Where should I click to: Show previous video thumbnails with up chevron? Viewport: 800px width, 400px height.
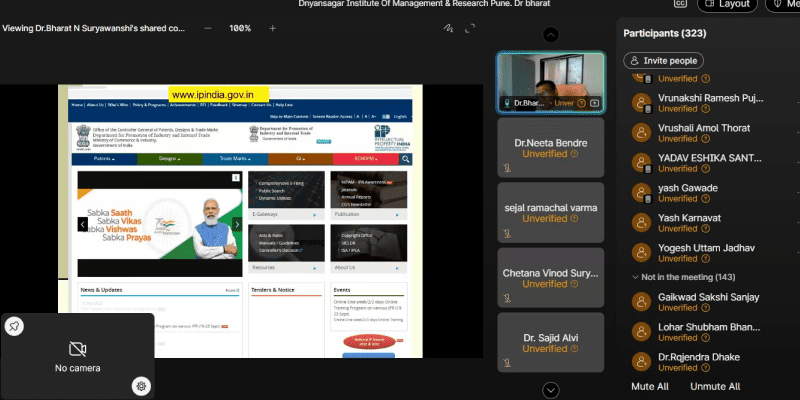coord(551,35)
